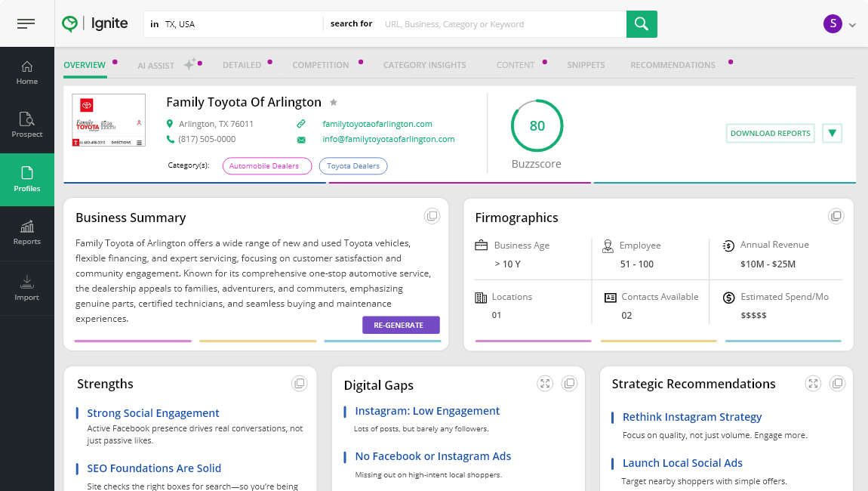Click the envelope icon beside the email

[x=301, y=140]
